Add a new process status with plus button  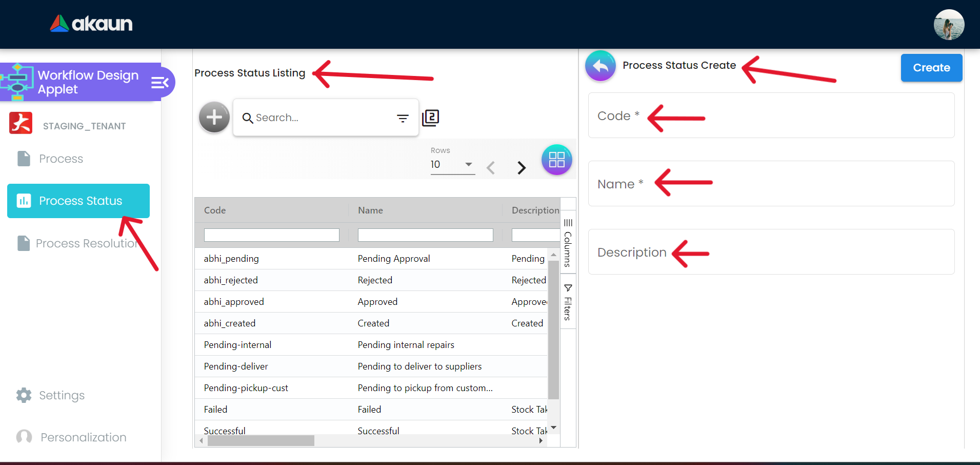[x=214, y=117]
